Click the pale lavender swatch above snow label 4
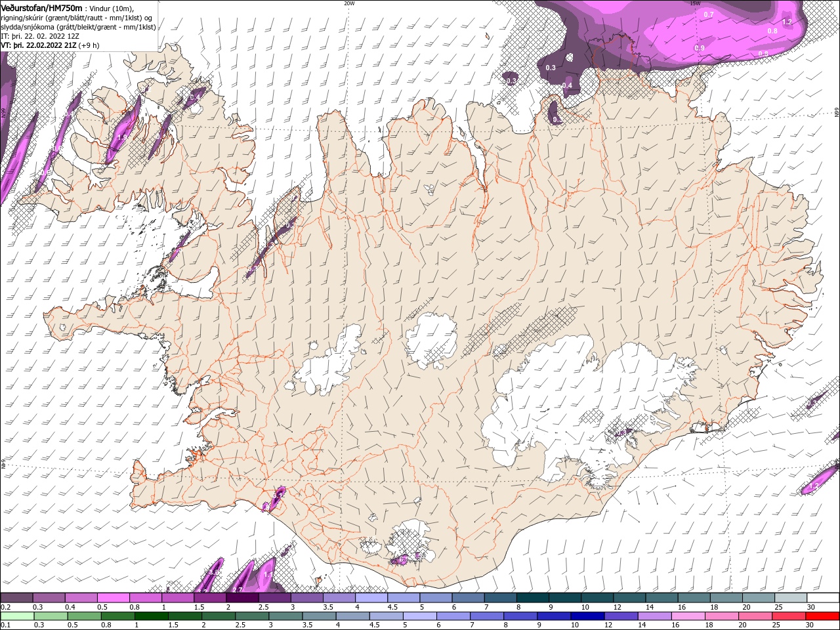The height and width of the screenshot is (630, 840). click(x=371, y=598)
